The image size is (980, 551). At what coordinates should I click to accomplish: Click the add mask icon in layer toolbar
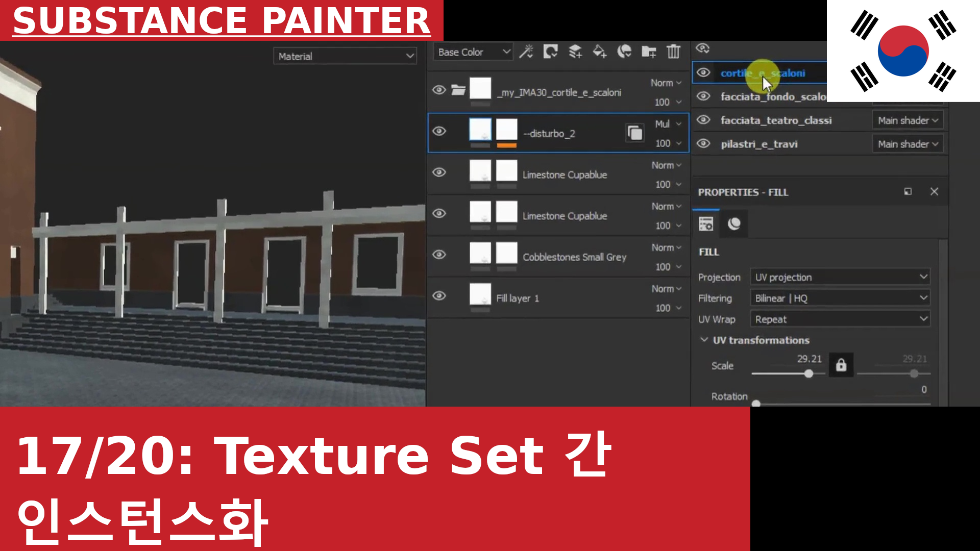550,52
